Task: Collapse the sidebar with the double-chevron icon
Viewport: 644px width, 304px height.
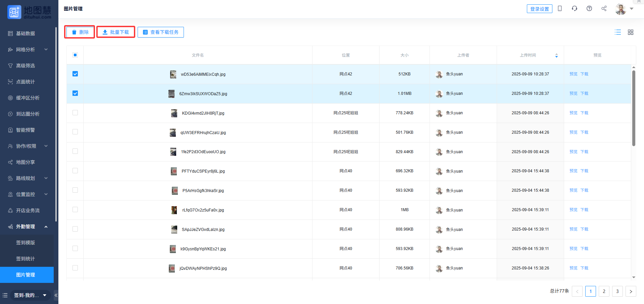Action: click(x=56, y=295)
